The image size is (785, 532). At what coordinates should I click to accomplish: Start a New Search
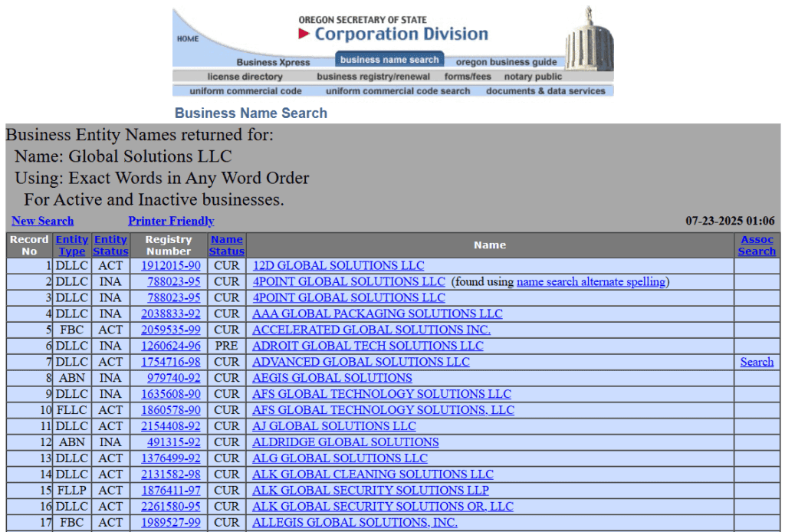pyautogui.click(x=42, y=221)
